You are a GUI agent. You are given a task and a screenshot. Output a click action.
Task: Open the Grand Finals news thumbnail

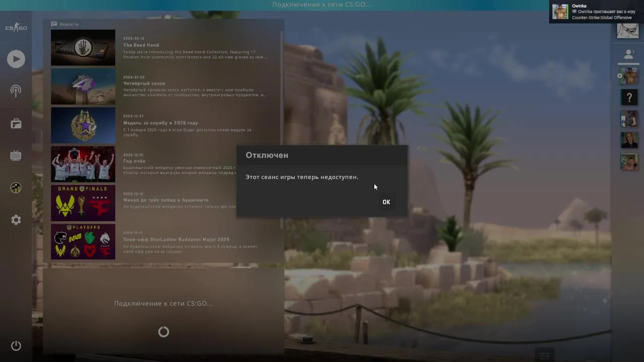click(83, 203)
